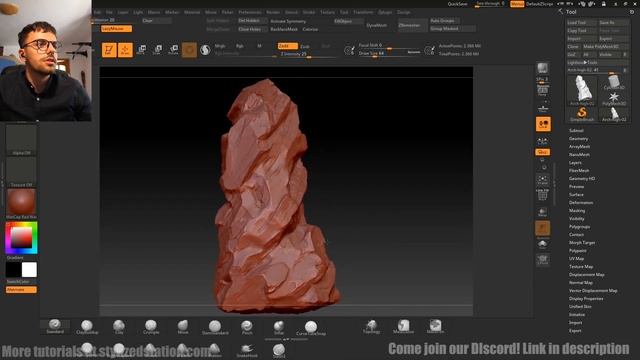
Task: Choose the CurveTubeSnap brush
Action: [311, 327]
